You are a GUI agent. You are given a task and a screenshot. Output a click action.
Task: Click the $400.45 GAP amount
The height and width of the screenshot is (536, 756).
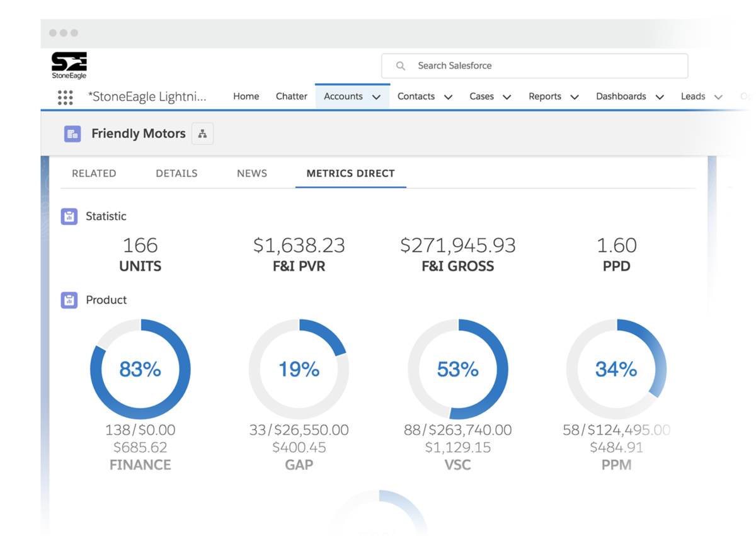pos(299,448)
